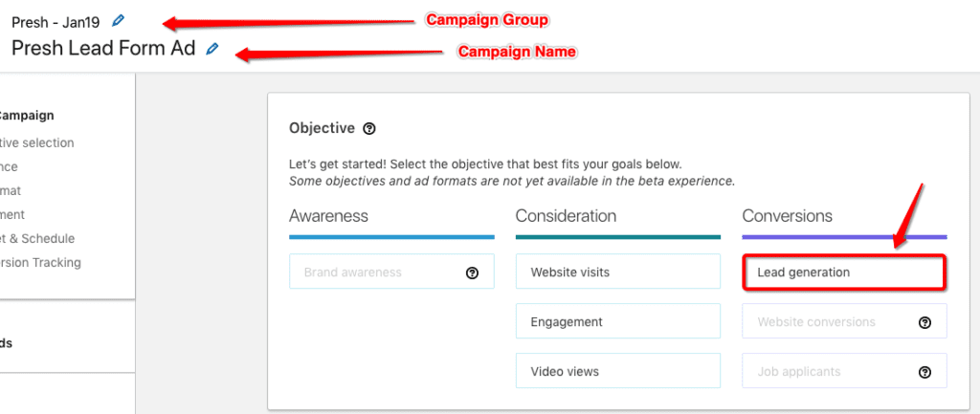The height and width of the screenshot is (414, 980).
Task: Select Website conversions objective
Action: click(844, 321)
